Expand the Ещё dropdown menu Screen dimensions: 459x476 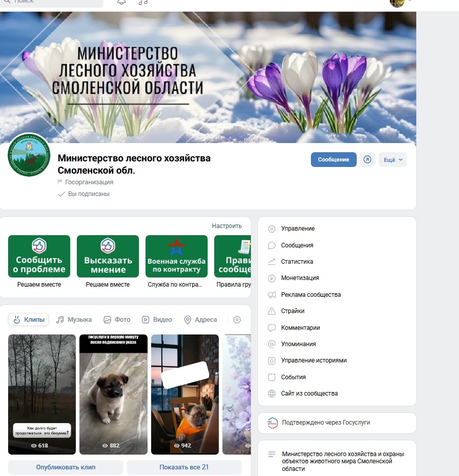(393, 160)
